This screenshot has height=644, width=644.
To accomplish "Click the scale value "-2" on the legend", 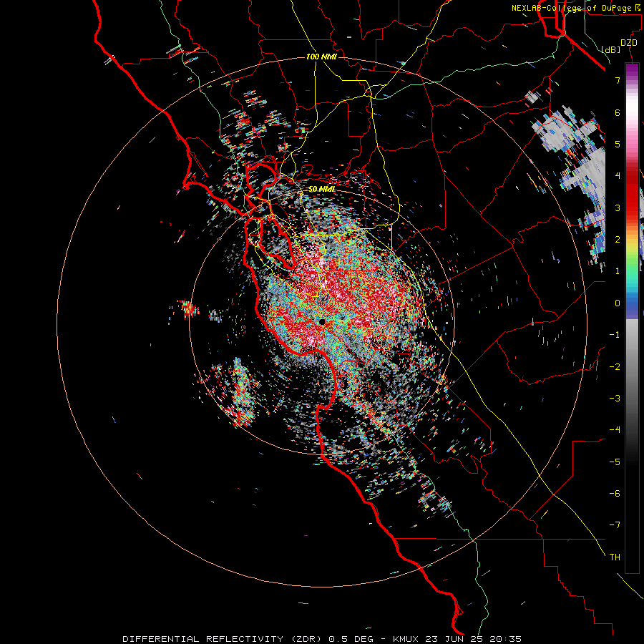I will pos(615,366).
